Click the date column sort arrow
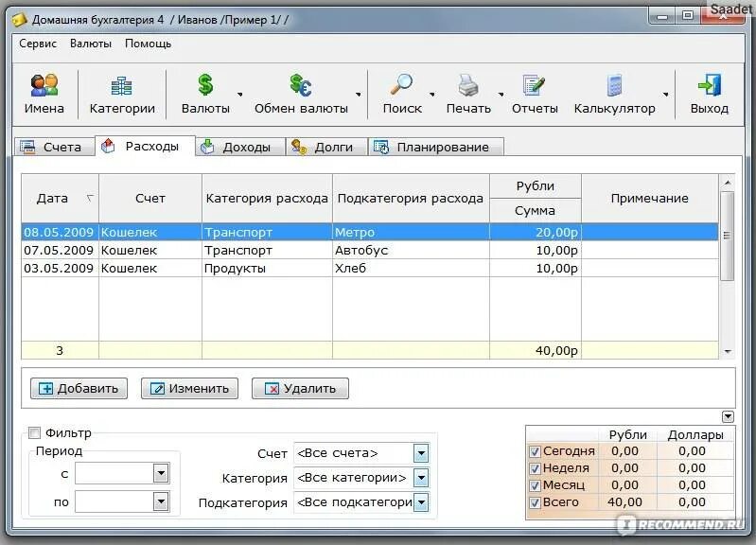756x545 pixels. coord(90,199)
